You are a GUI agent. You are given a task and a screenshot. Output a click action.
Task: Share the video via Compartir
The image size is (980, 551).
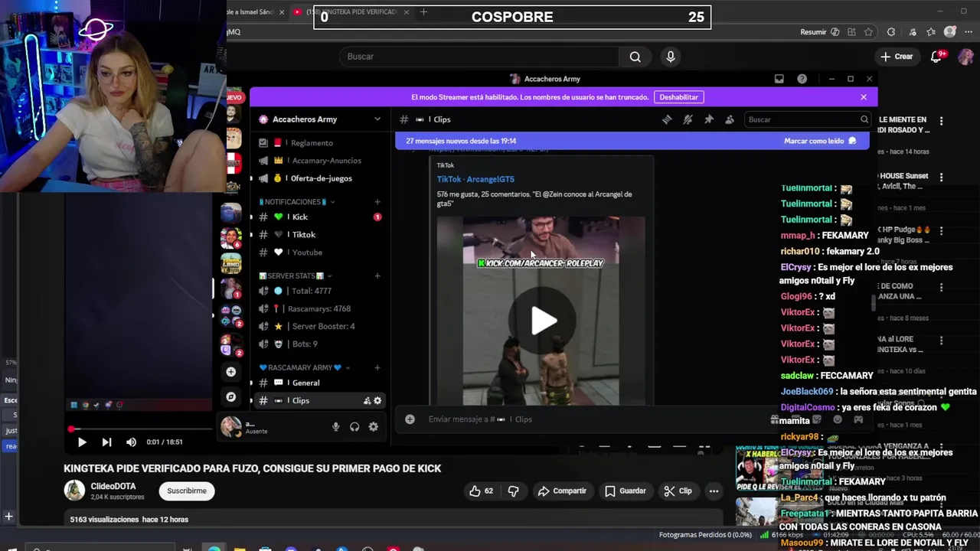tap(562, 491)
